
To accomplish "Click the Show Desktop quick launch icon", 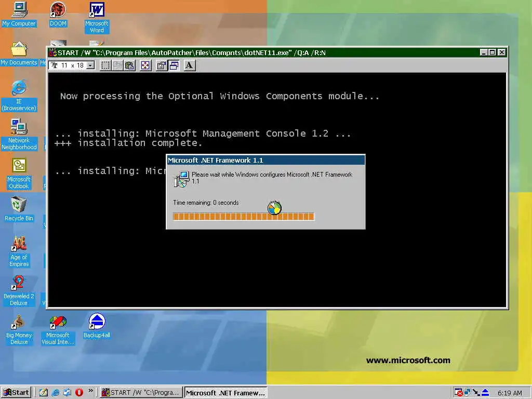I will coord(67,393).
